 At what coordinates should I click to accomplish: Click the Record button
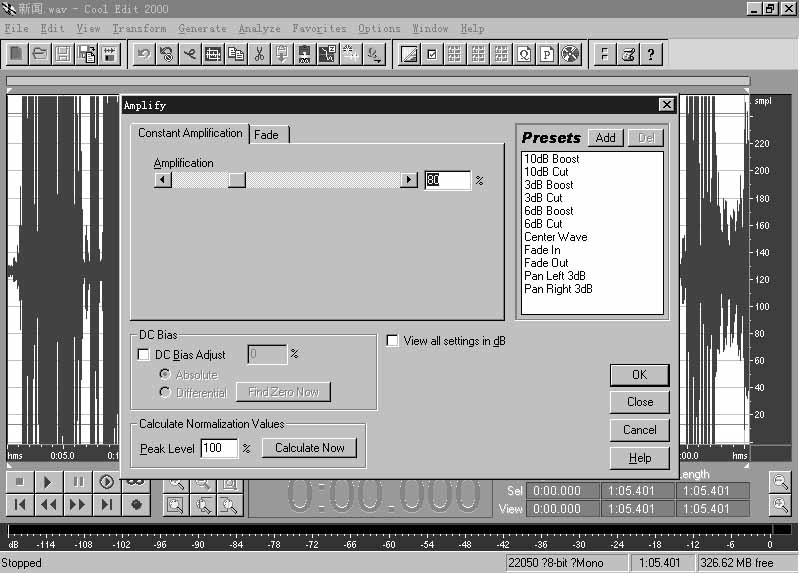point(135,505)
